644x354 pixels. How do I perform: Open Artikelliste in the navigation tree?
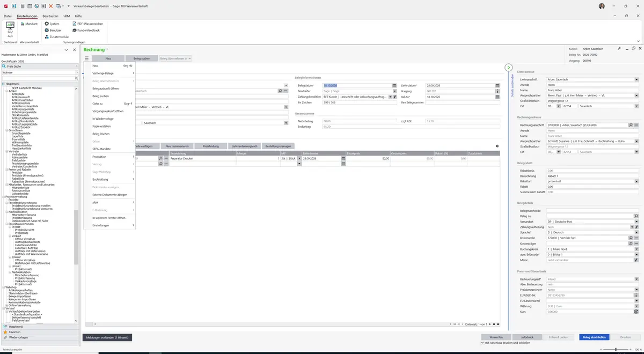coord(18,94)
